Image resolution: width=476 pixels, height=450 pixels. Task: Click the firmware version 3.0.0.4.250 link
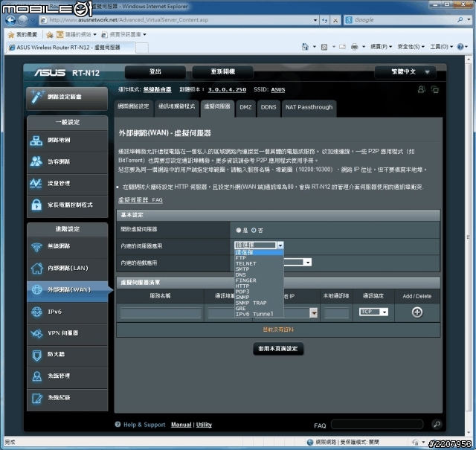point(227,90)
